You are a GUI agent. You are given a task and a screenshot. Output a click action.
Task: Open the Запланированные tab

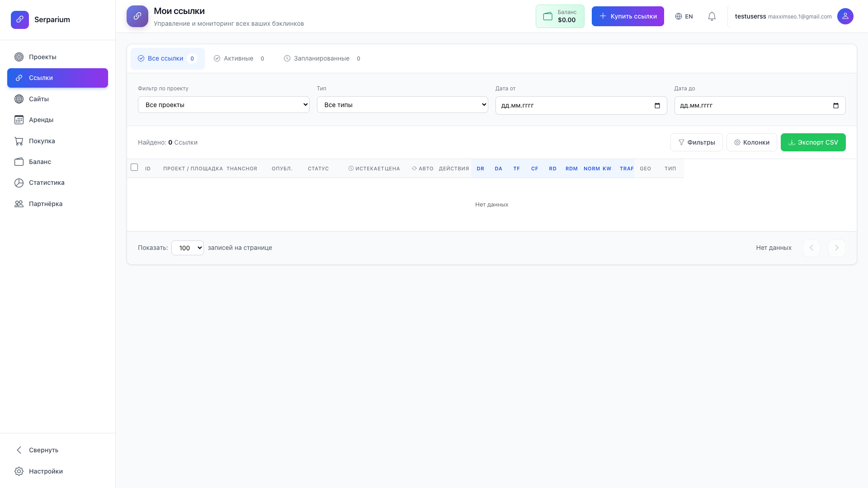[321, 58]
